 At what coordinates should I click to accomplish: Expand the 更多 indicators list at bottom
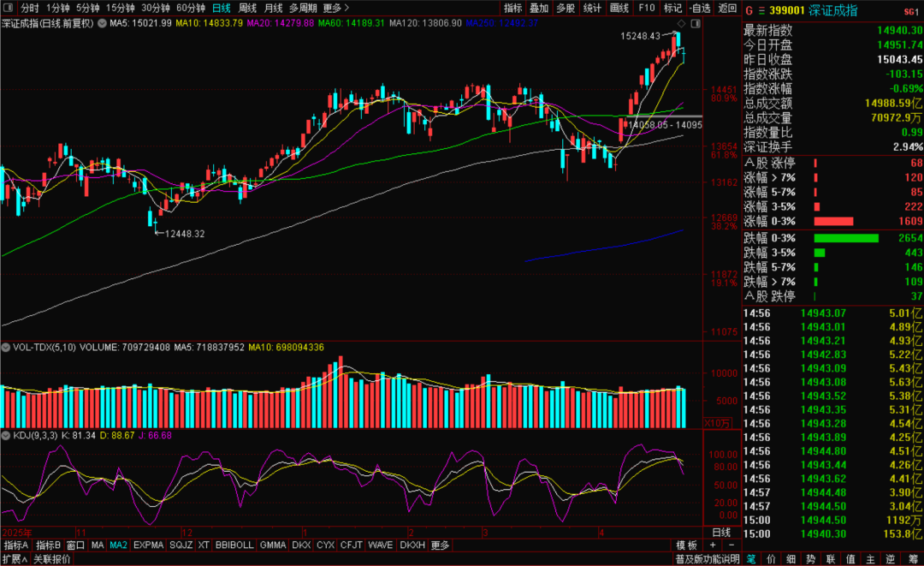[x=440, y=545]
